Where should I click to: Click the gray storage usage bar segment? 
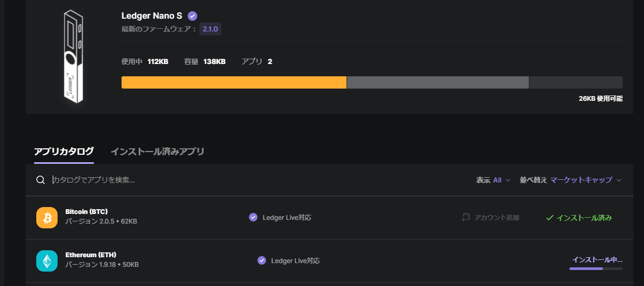point(438,83)
